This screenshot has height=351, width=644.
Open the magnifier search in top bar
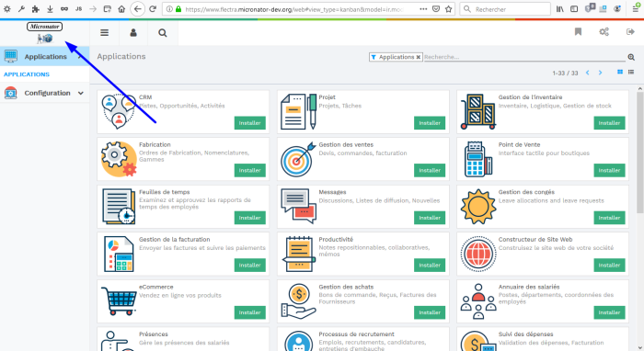[x=163, y=33]
